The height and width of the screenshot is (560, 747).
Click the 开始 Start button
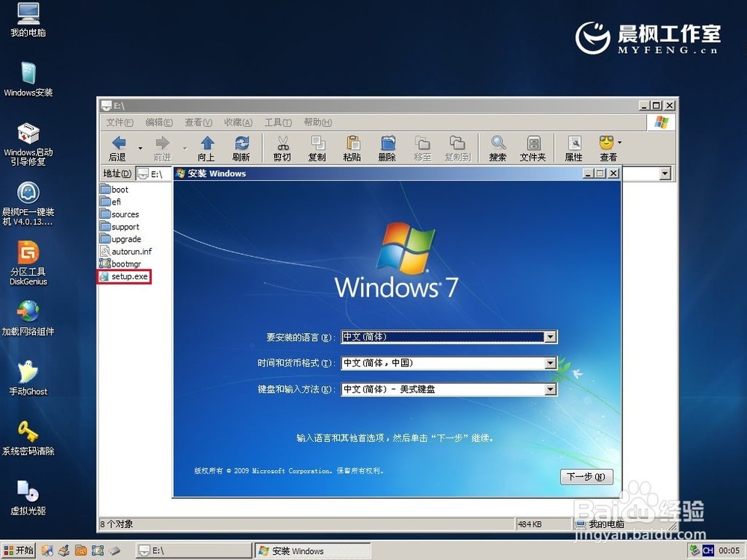point(19,550)
